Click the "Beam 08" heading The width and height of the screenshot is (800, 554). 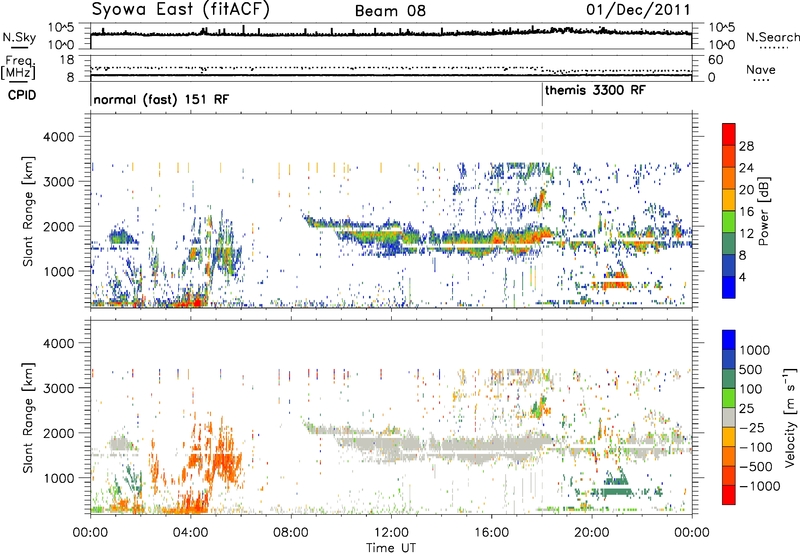click(390, 11)
